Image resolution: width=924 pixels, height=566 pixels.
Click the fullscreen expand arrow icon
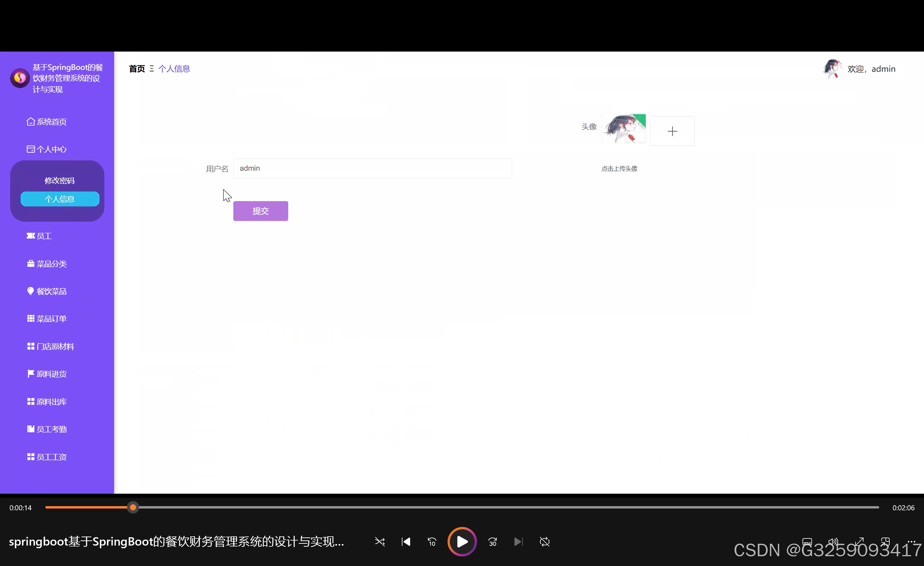tap(859, 542)
